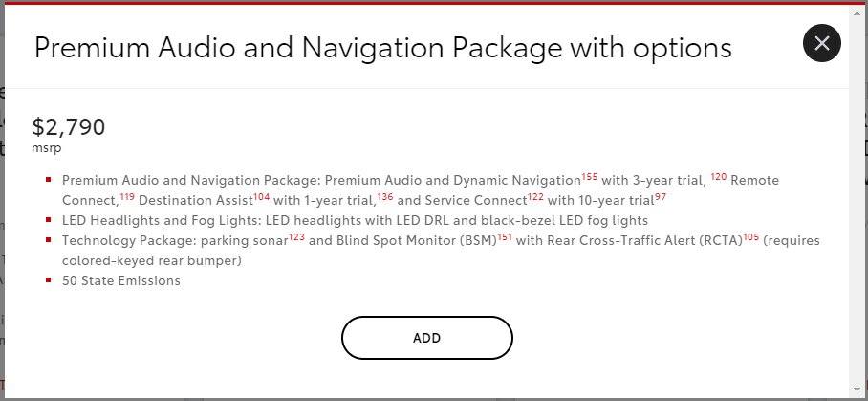Click the LED Headlights and Fog Lights item
Screen dimensions: 868x401
coord(355,220)
